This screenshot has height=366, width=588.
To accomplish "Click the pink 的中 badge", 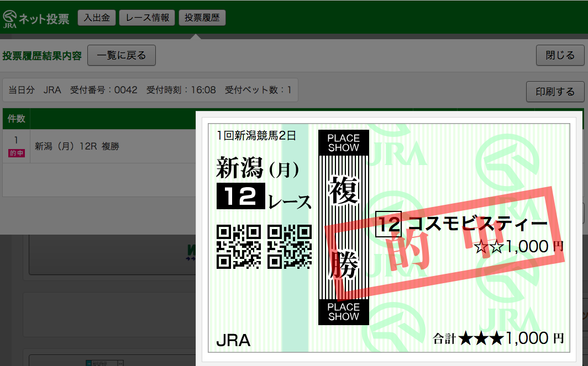I will pyautogui.click(x=17, y=153).
